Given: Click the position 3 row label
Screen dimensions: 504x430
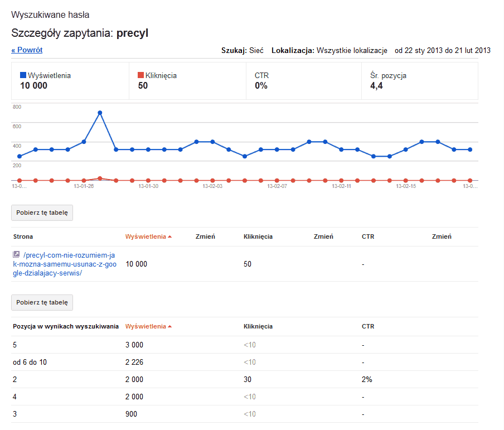Looking at the screenshot, I should (x=15, y=414).
